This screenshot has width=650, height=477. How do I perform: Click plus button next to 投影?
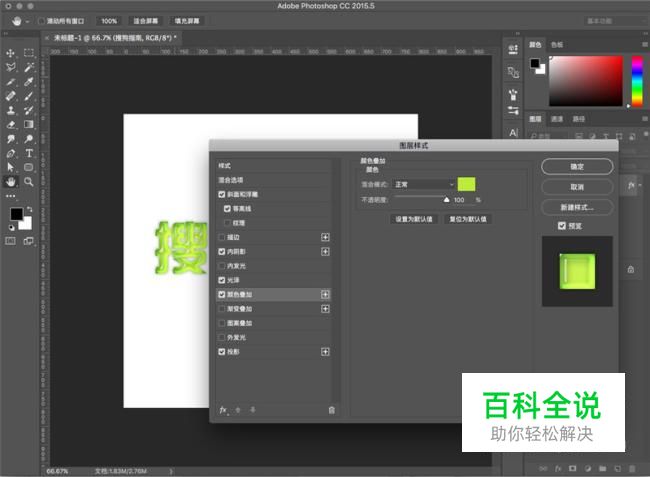[x=325, y=352]
